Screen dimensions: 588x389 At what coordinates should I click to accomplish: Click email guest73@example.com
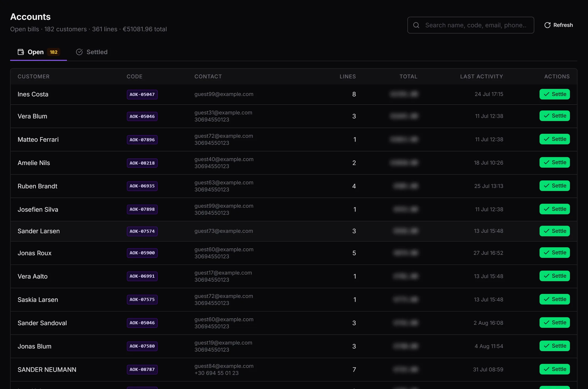coord(224,231)
